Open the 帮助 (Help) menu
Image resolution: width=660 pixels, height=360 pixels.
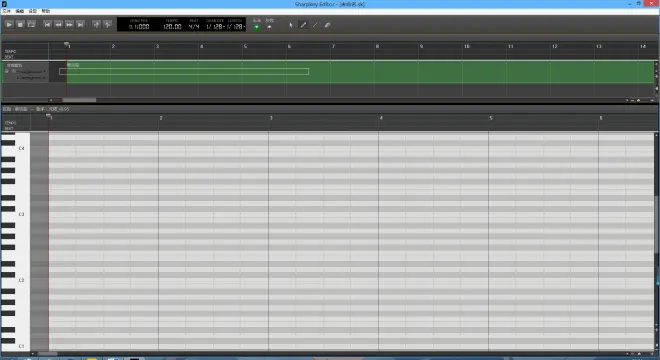[x=45, y=11]
